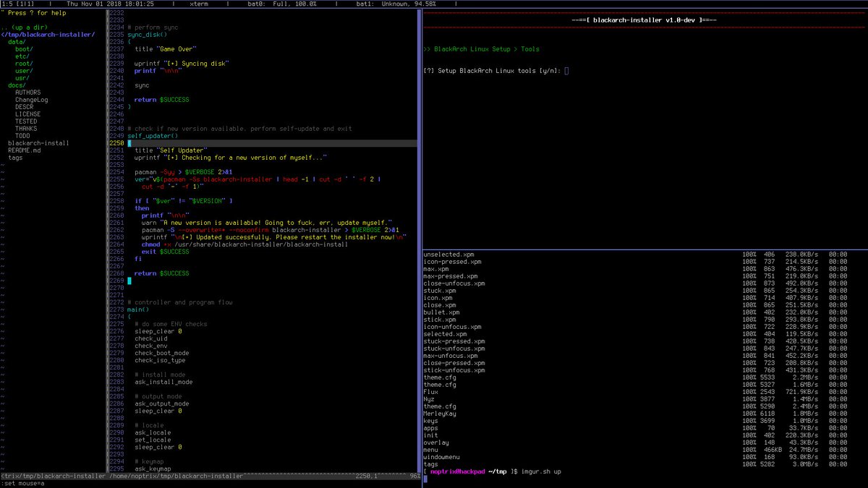868x488 pixels.
Task: Open the TODO file in the tree
Action: tap(22, 136)
